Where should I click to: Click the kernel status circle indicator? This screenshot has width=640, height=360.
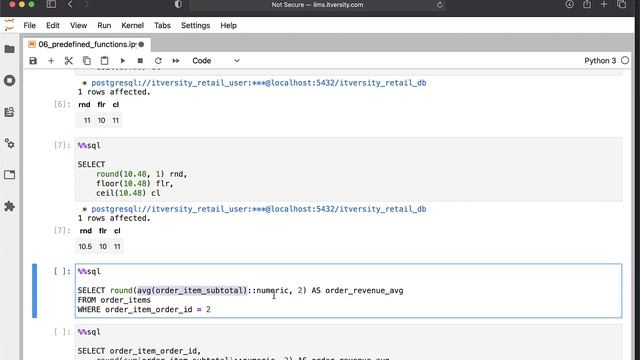(x=625, y=60)
